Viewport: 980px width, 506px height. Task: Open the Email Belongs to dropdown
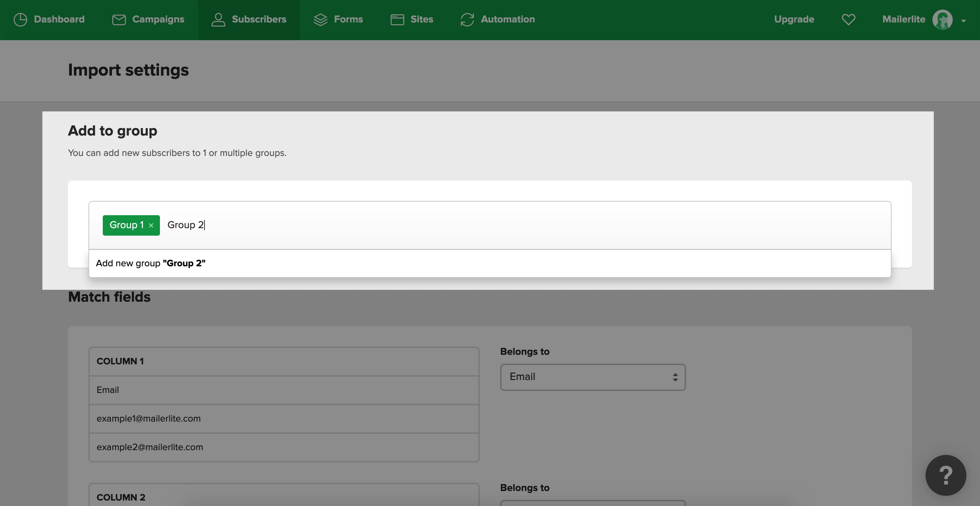[592, 377]
